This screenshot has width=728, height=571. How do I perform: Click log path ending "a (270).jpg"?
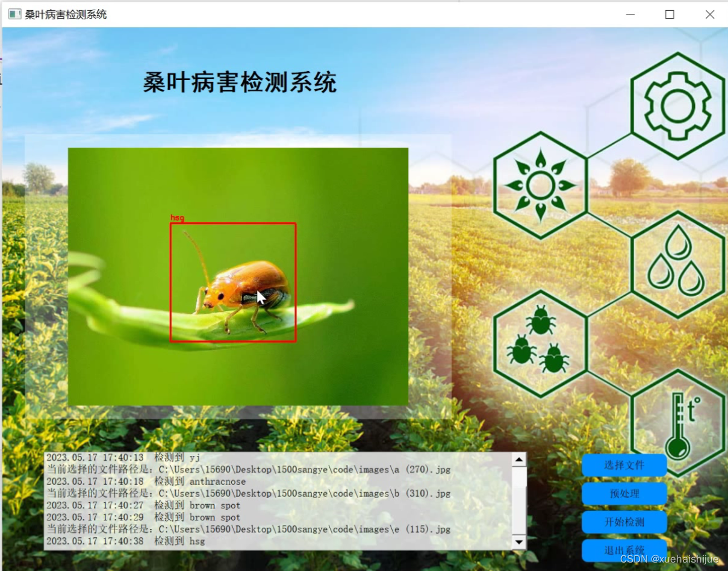(249, 469)
